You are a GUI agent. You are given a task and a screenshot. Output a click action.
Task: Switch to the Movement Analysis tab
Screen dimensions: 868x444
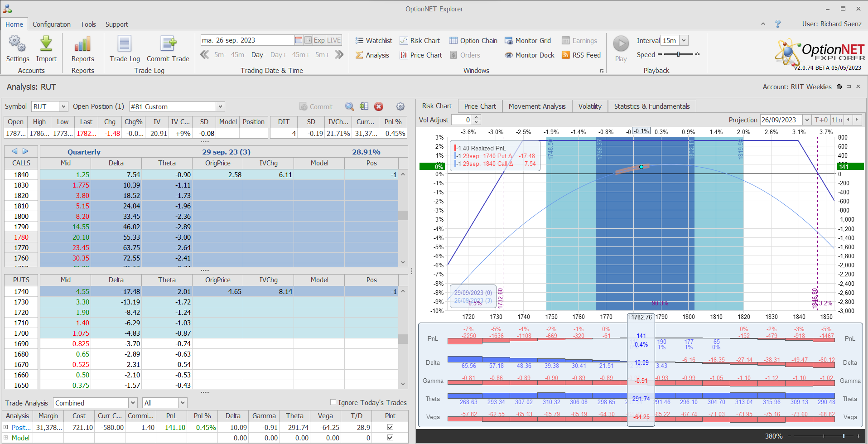[537, 106]
